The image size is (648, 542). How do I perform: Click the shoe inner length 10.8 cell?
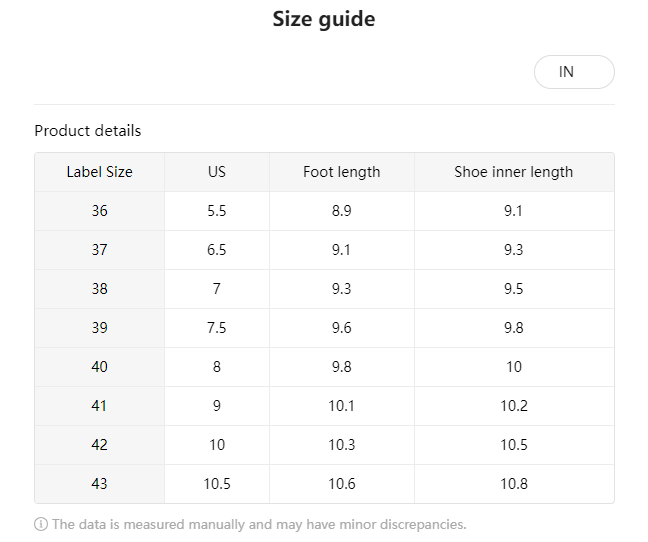pos(513,484)
